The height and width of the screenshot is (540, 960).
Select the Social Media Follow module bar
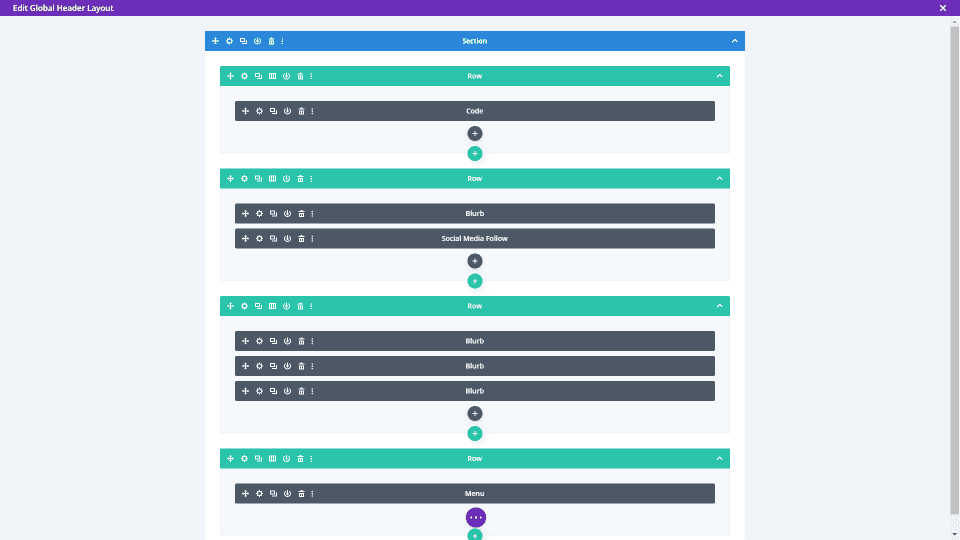point(474,238)
